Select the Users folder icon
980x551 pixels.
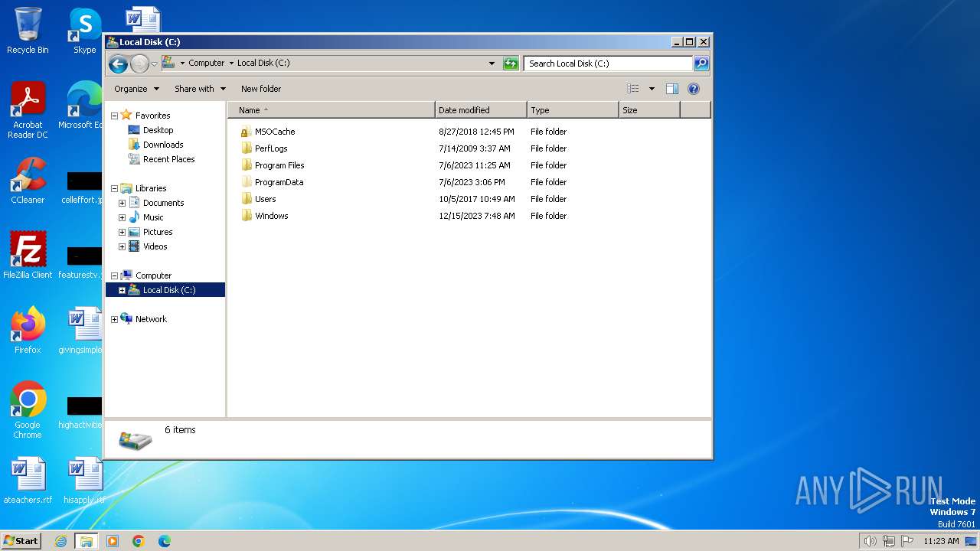[246, 199]
